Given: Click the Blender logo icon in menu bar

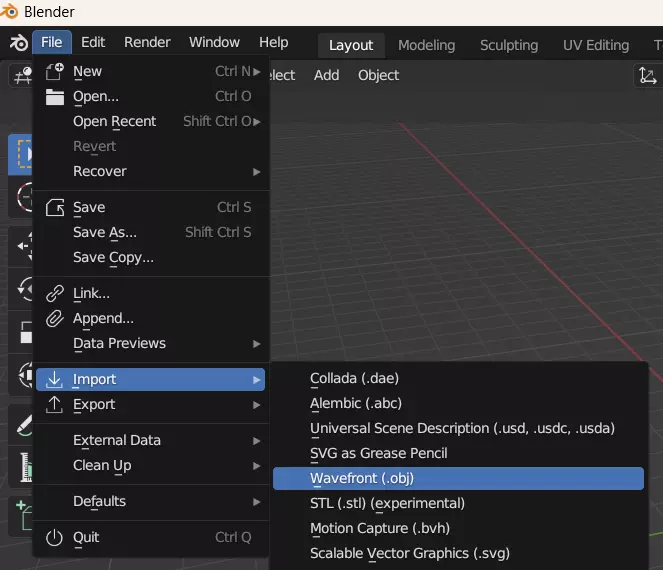Looking at the screenshot, I should tap(19, 43).
